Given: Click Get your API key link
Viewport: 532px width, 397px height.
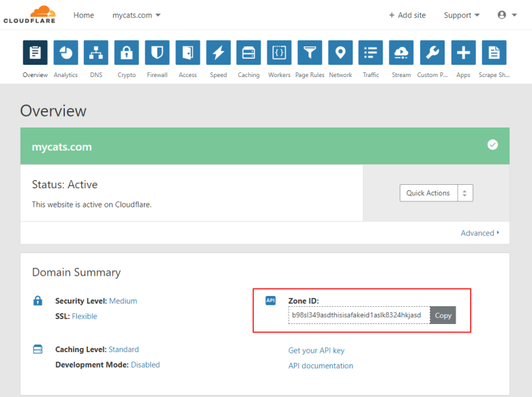Looking at the screenshot, I should point(316,351).
